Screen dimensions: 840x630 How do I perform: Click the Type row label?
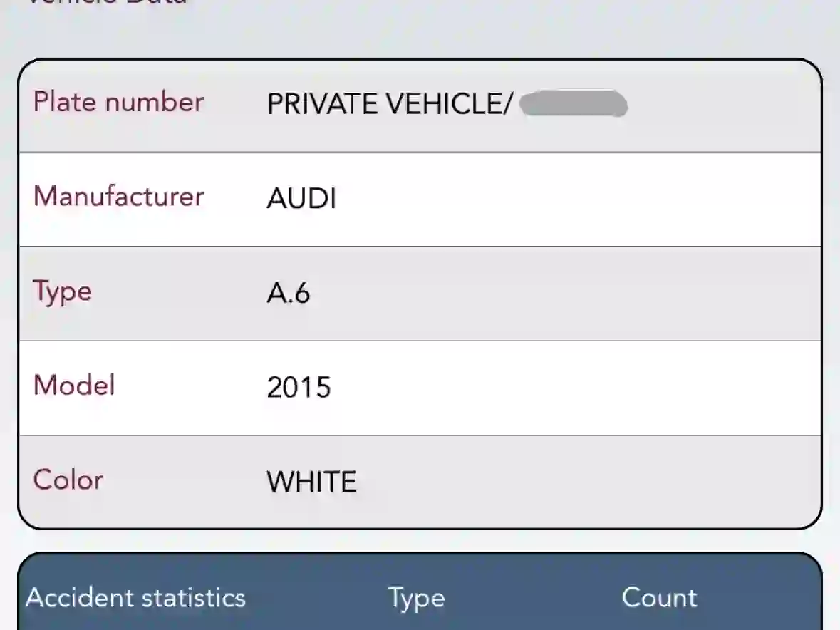[63, 292]
